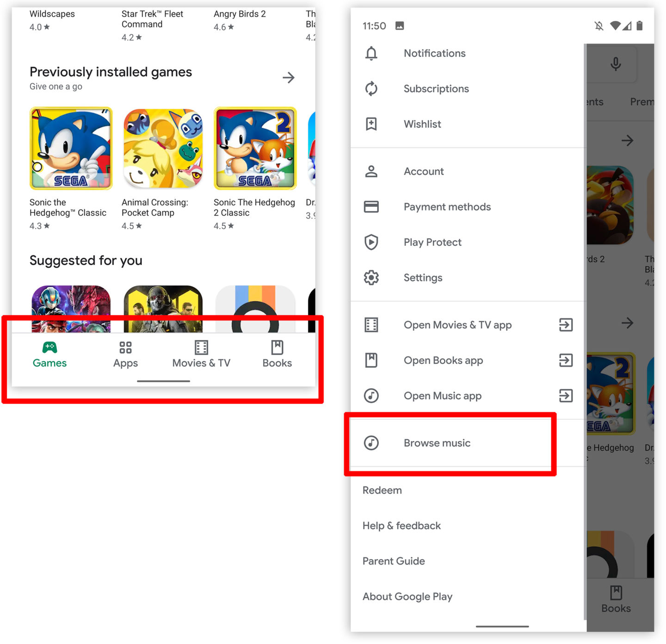666x644 pixels.
Task: Tap the microphone voice search icon
Action: [615, 64]
